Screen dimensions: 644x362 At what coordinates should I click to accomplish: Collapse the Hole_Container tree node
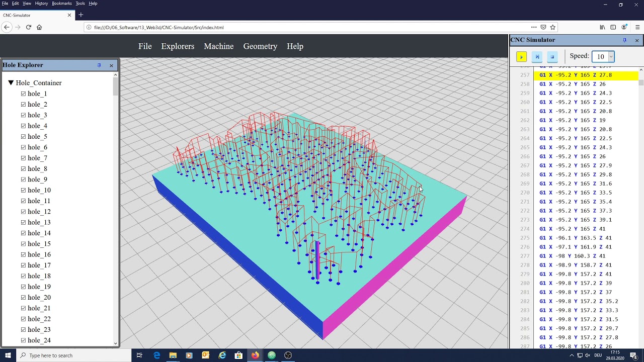(x=11, y=82)
